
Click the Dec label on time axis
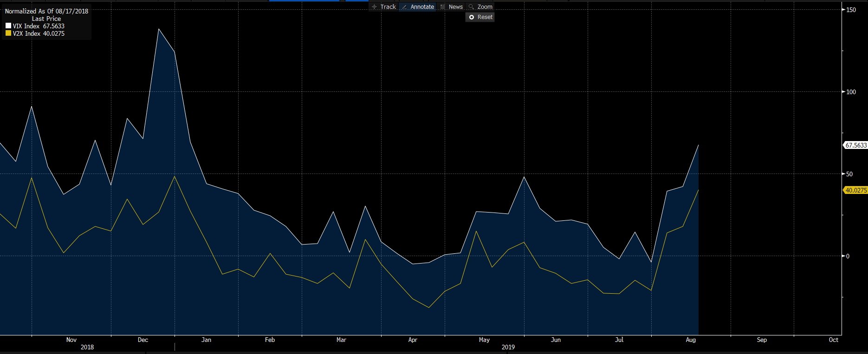coord(143,340)
